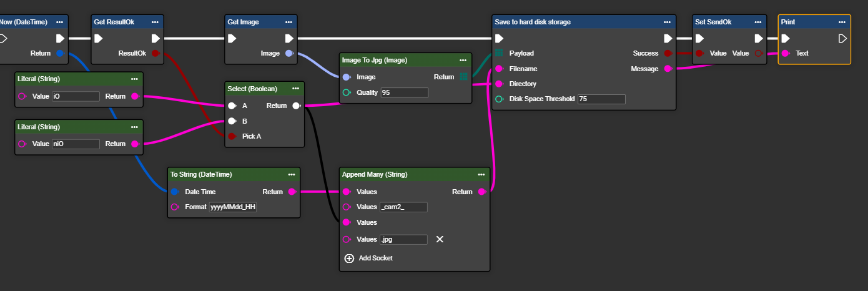
Task: Click the Image To Jpg Return socket
Action: 463,77
